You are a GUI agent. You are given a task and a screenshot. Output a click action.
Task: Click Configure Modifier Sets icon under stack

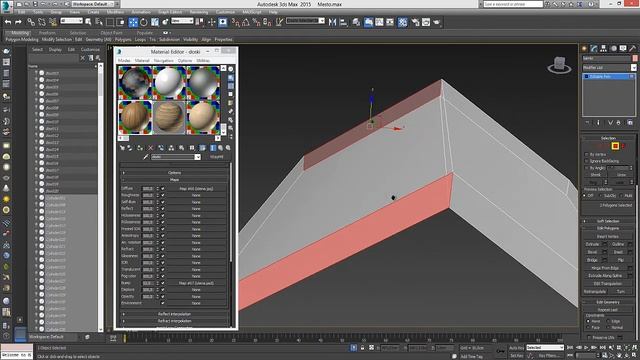tap(630, 122)
